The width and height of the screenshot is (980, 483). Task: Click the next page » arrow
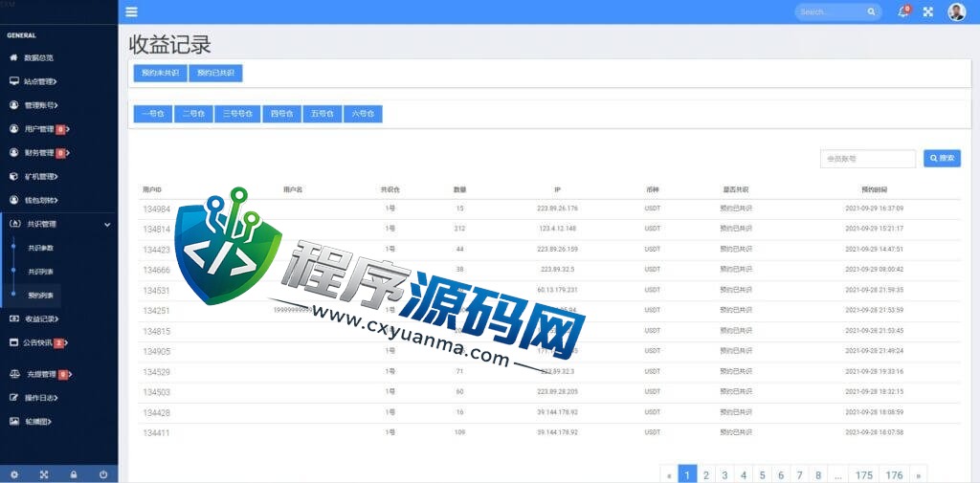918,475
